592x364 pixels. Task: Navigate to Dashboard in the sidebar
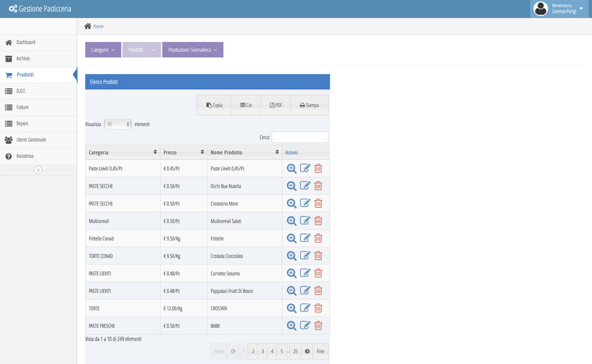point(25,42)
